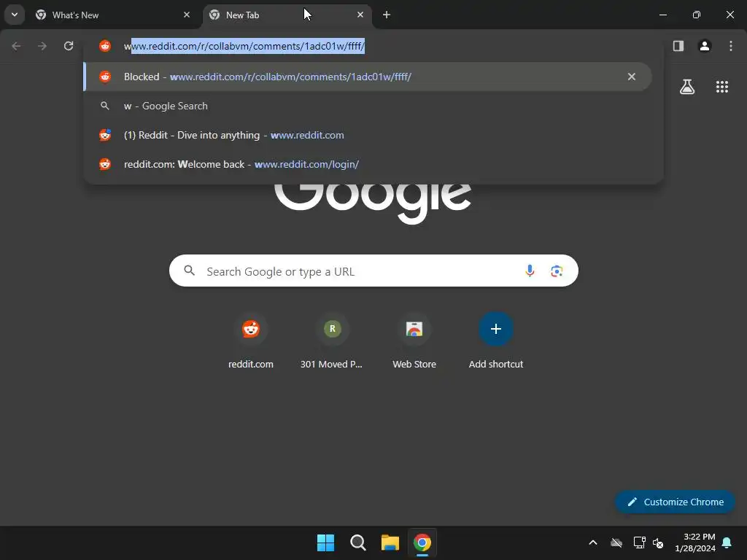Screen dimensions: 747x560
Task: Search by image with Google Lens icon
Action: click(x=557, y=271)
